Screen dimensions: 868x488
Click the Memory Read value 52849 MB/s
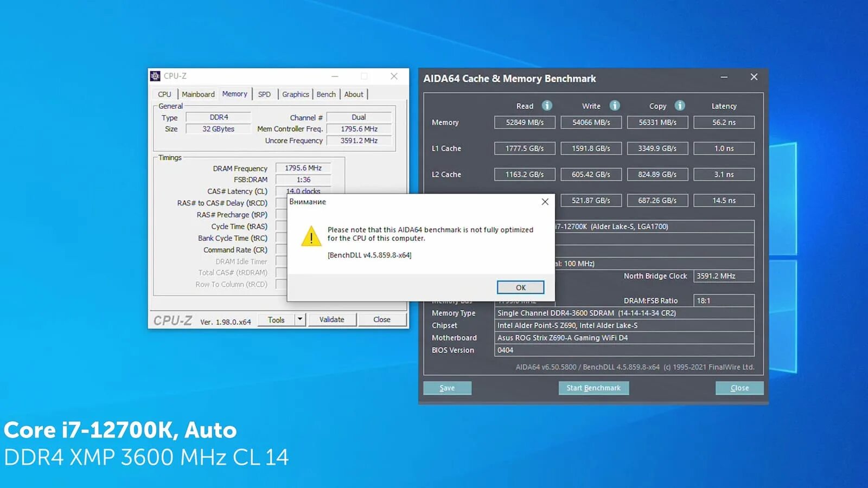(525, 123)
